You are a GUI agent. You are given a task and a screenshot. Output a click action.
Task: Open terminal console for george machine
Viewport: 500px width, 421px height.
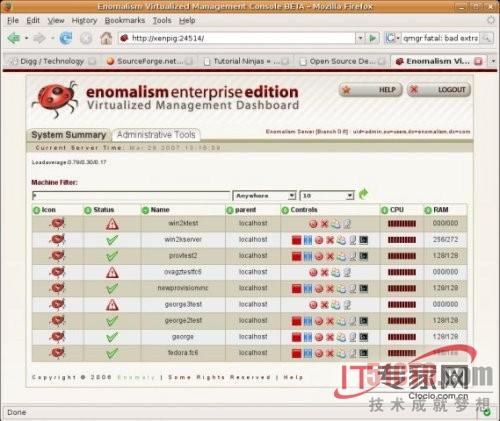364,337
